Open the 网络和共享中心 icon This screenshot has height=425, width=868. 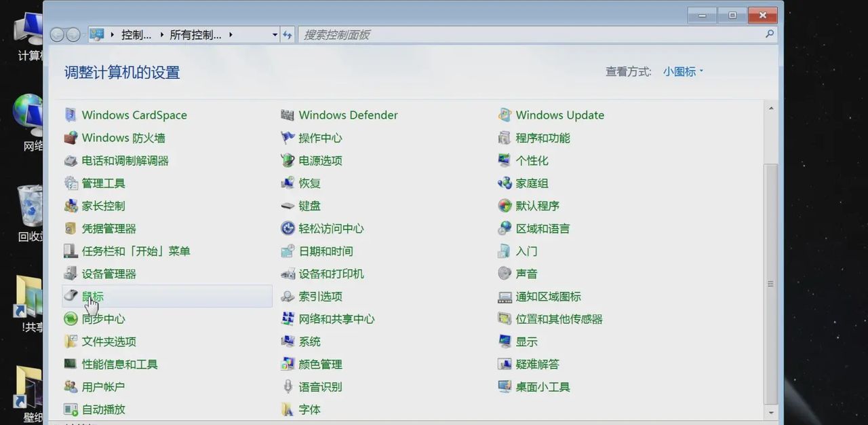[288, 319]
